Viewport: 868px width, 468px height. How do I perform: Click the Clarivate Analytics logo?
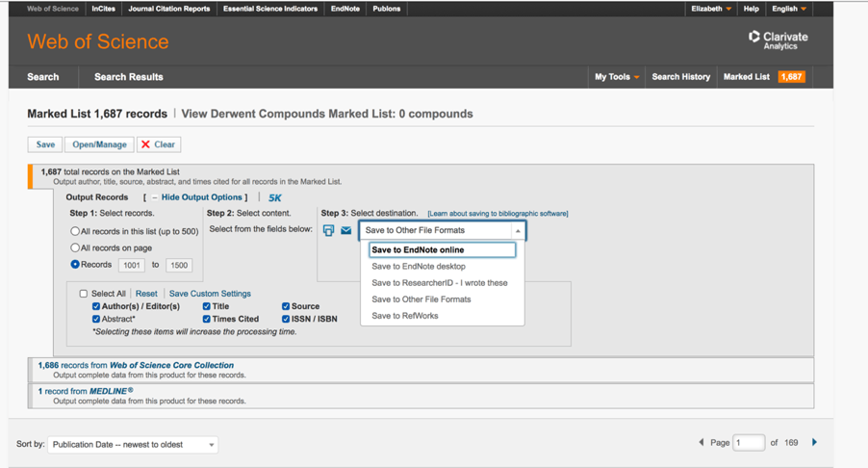click(779, 40)
